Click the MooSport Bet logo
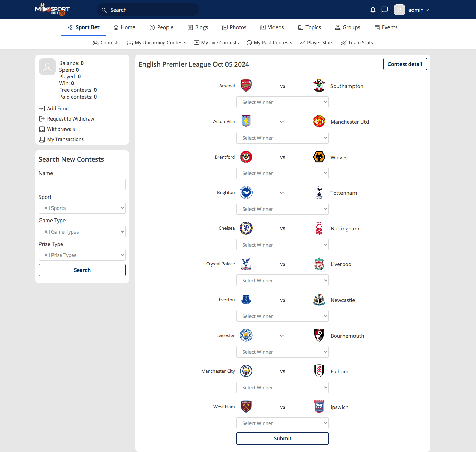 [x=53, y=10]
